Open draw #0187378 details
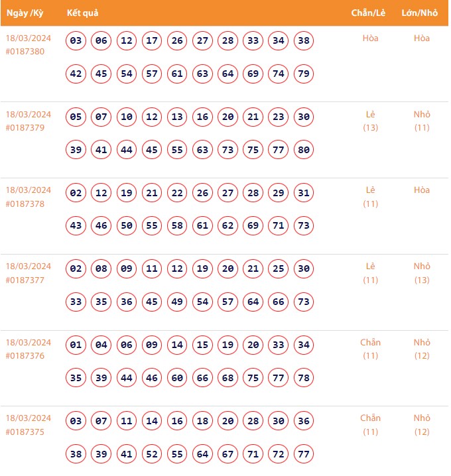 click(x=25, y=204)
